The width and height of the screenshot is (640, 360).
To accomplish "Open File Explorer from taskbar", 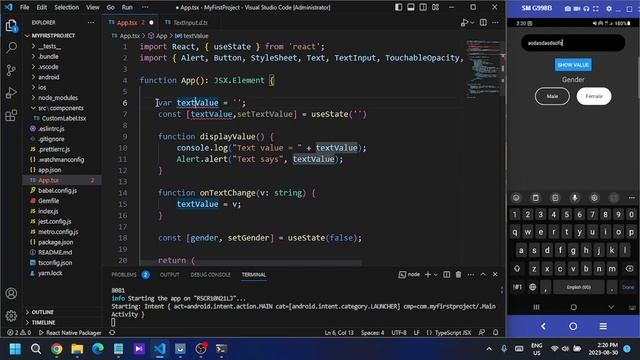I will [x=77, y=349].
